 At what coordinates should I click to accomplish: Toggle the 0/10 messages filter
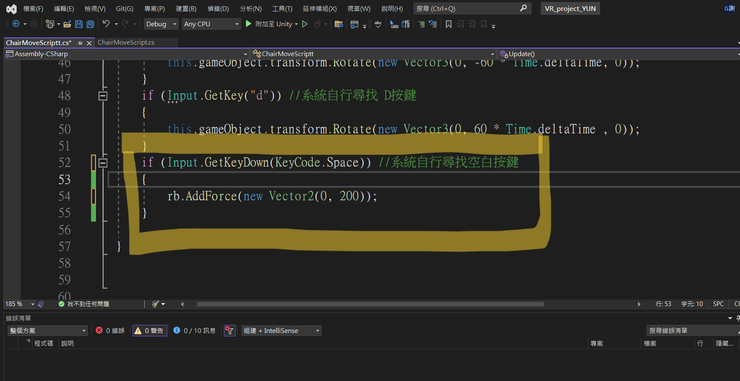(194, 330)
